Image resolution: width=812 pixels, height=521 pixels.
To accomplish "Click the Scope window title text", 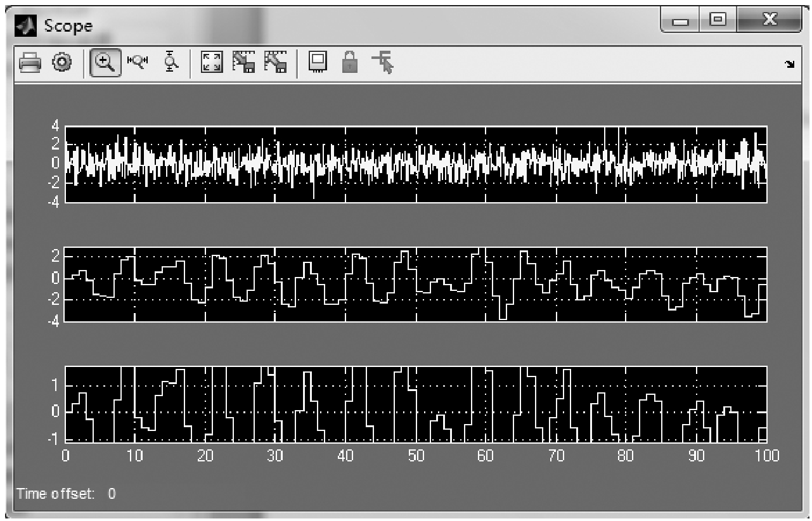I will 68,26.
